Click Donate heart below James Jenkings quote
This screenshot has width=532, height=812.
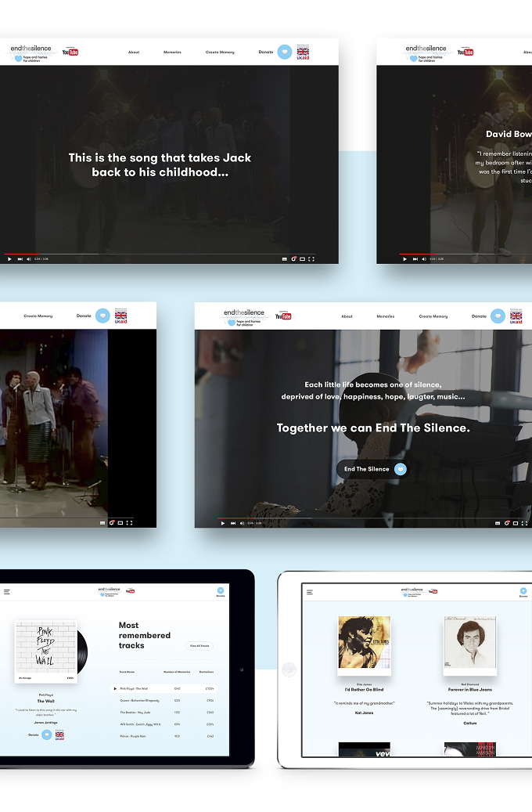coord(47,734)
